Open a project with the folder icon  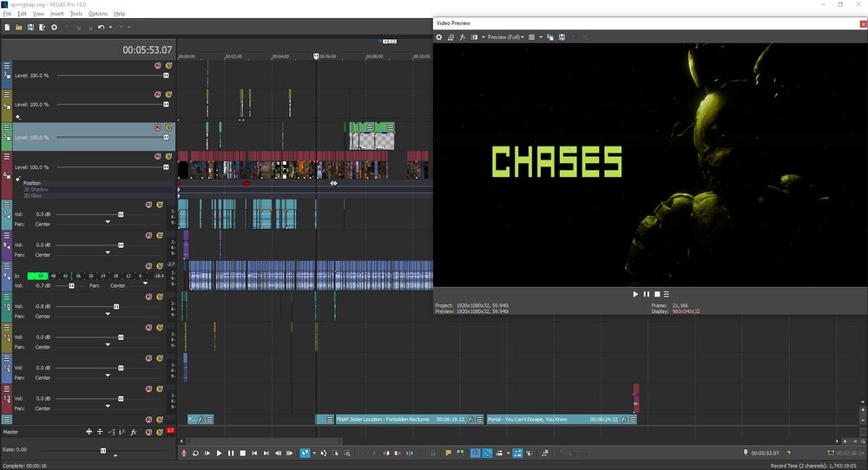(19, 27)
